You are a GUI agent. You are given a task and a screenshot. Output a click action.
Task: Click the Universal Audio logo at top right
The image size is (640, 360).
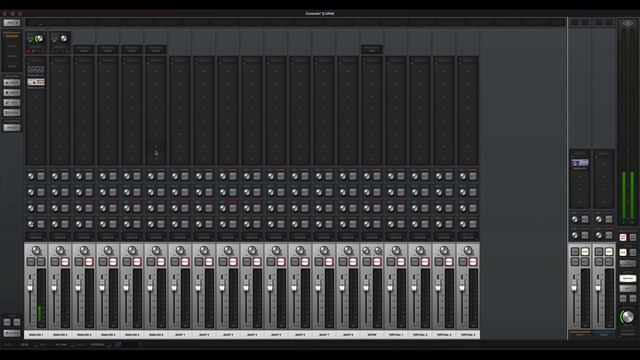pos(628,24)
